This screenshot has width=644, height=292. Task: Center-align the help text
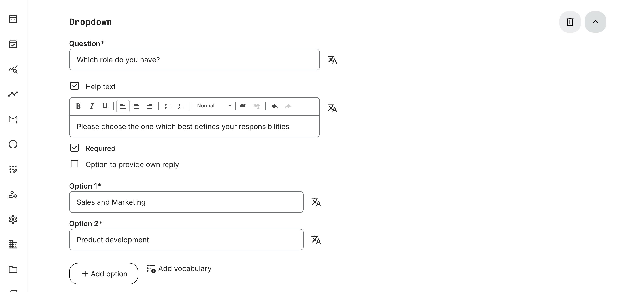coord(136,106)
